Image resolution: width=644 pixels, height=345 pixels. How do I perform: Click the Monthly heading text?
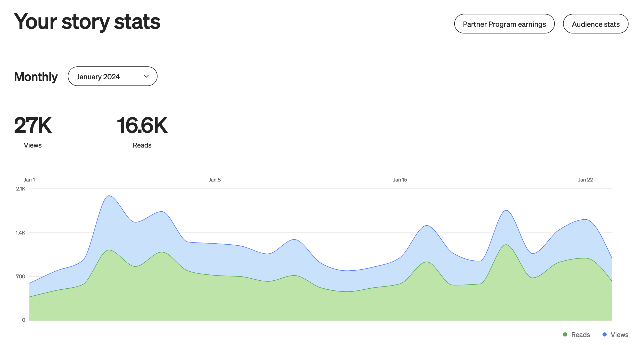tap(36, 77)
